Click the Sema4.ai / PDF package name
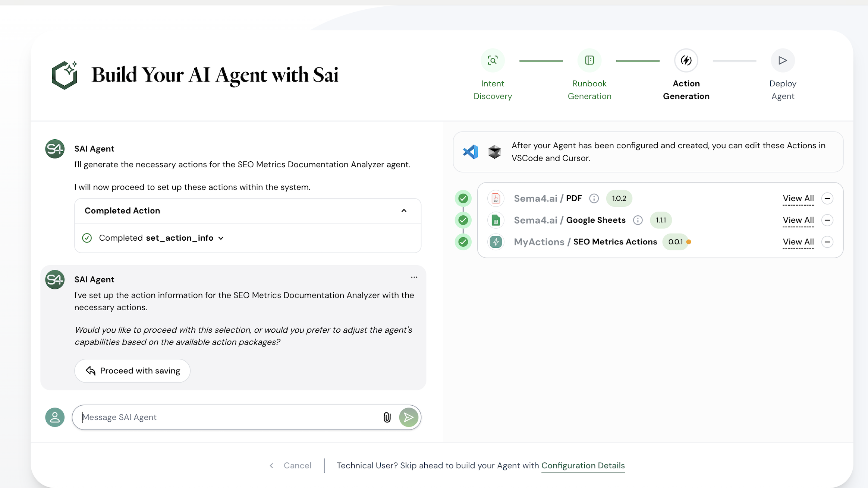The height and width of the screenshot is (488, 868). [x=548, y=199]
